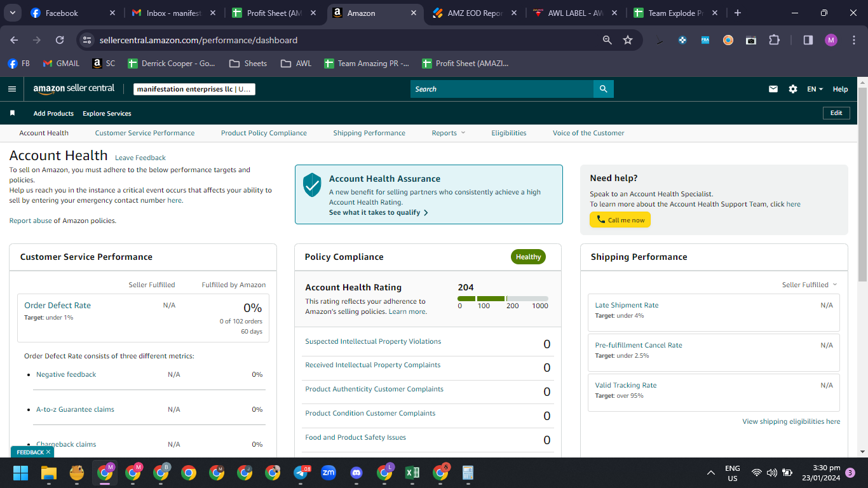
Task: Open the Late Shipment Rate metric
Action: [x=627, y=305]
